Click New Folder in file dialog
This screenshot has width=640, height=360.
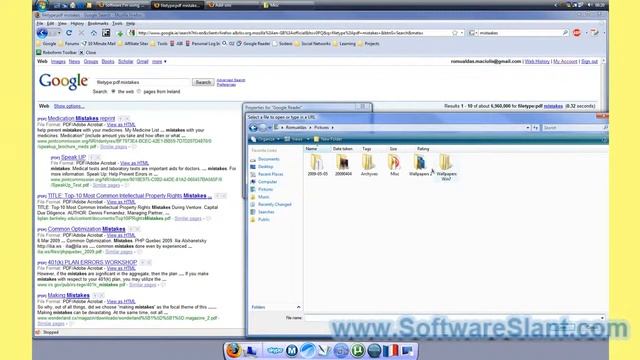(x=328, y=139)
